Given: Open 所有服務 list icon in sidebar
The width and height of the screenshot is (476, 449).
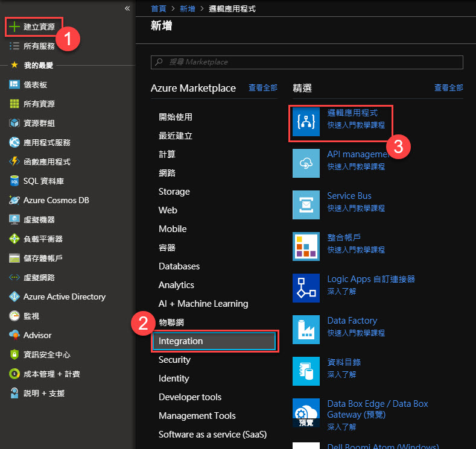Looking at the screenshot, I should (x=14, y=46).
